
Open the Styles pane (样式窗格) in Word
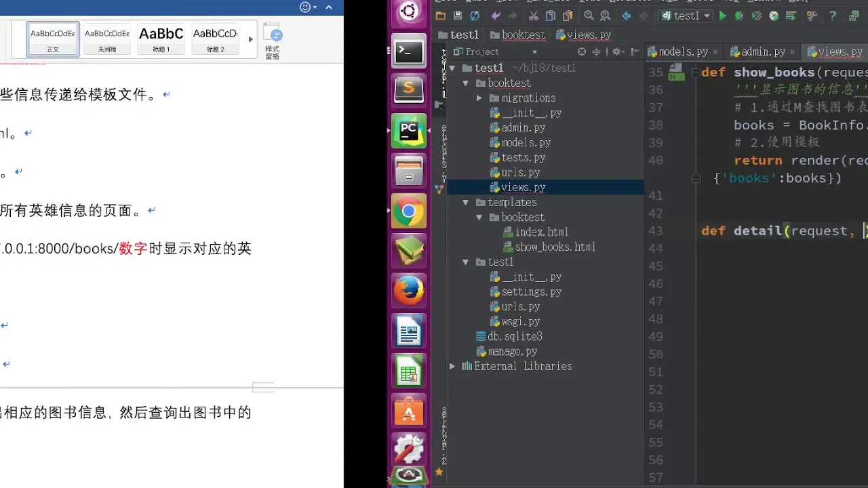tap(273, 41)
